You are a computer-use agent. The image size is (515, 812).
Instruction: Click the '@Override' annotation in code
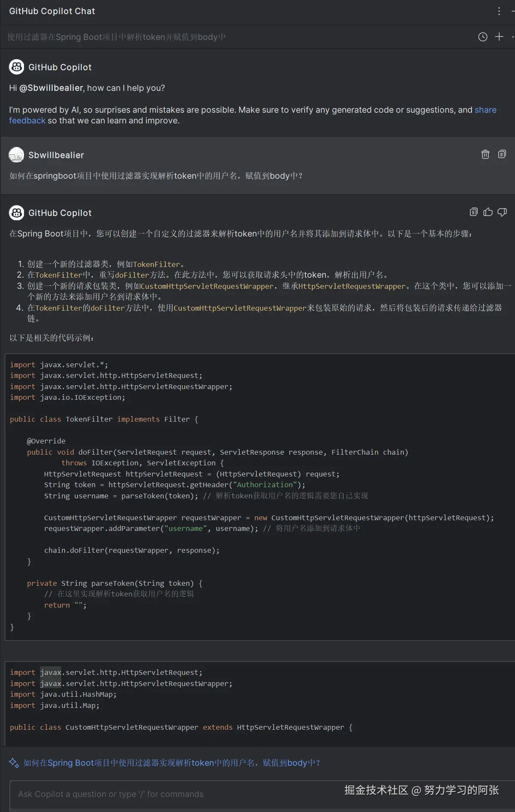[46, 441]
